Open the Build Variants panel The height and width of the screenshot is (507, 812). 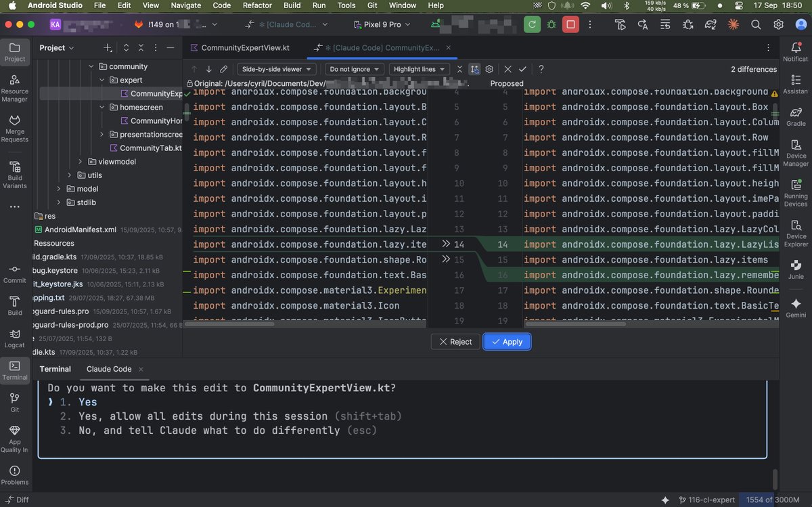[x=15, y=175]
